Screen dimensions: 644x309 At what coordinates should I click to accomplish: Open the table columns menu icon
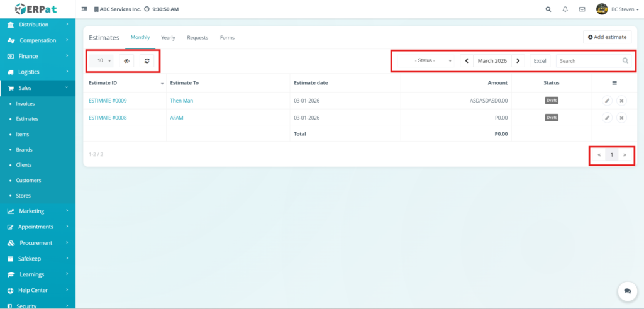click(614, 82)
